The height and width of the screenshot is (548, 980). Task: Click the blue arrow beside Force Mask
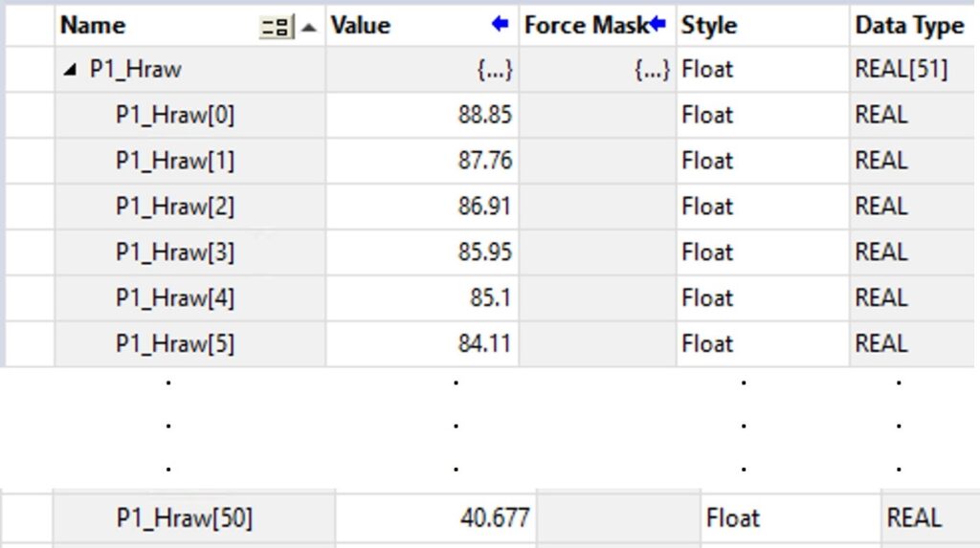[x=657, y=25]
